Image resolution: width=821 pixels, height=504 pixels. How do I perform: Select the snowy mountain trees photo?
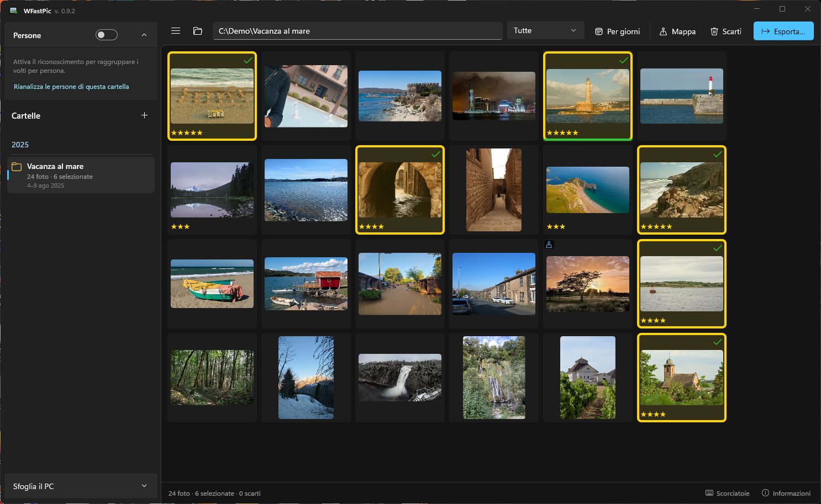click(306, 378)
